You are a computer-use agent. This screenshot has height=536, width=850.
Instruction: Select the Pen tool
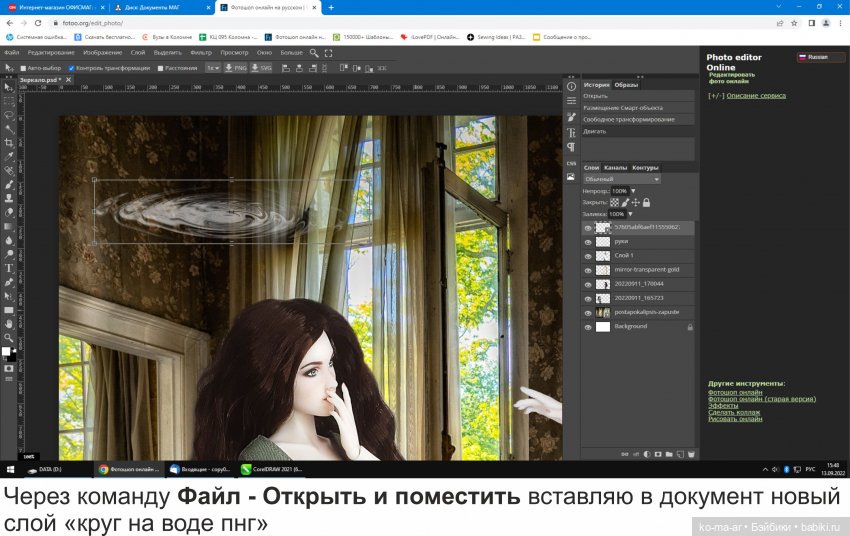pyautogui.click(x=9, y=282)
